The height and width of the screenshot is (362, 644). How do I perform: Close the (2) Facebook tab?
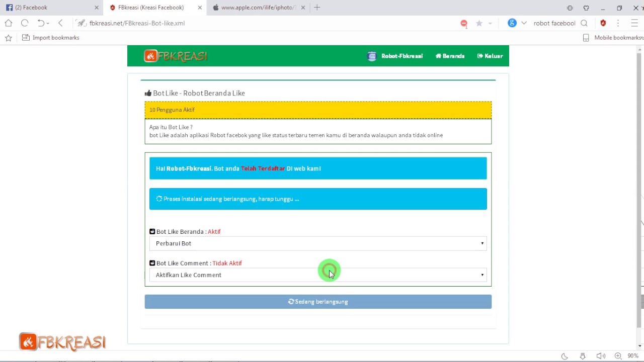(x=97, y=8)
